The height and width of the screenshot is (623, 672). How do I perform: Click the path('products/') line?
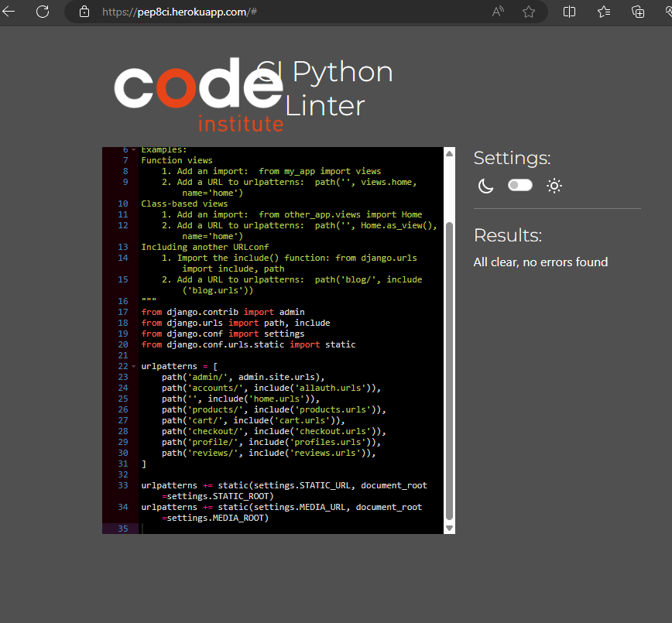[x=274, y=409]
